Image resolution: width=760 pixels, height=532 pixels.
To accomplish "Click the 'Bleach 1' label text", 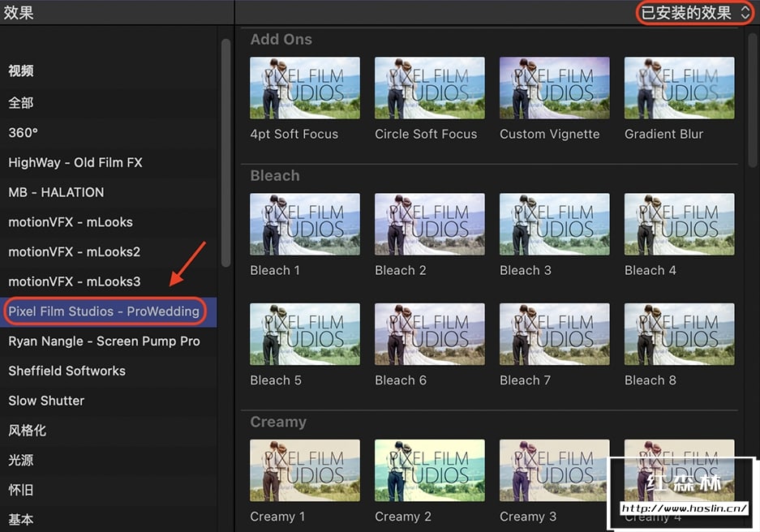I will 275,270.
